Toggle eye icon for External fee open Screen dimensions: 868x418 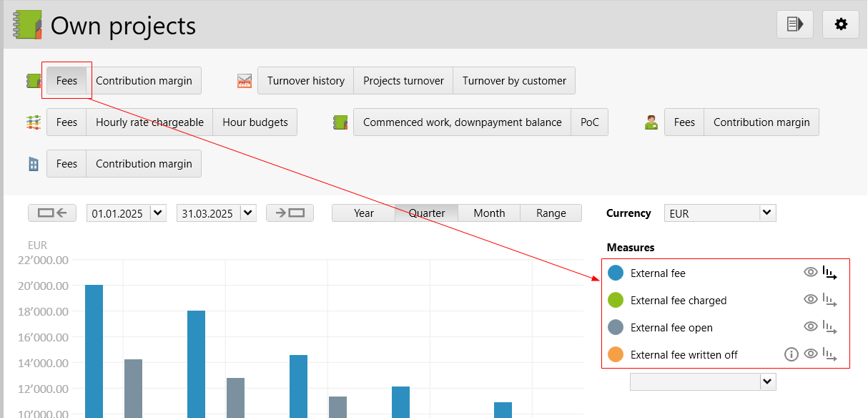click(x=810, y=327)
